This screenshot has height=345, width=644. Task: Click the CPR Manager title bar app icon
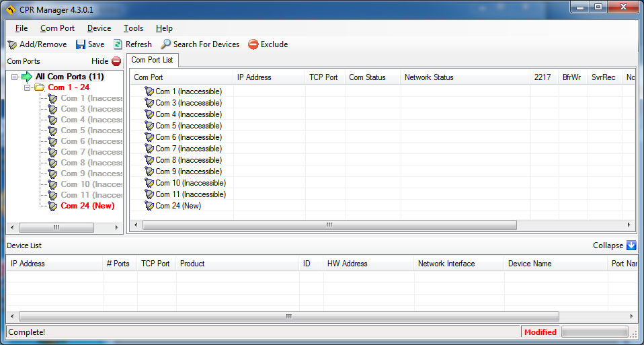point(11,10)
